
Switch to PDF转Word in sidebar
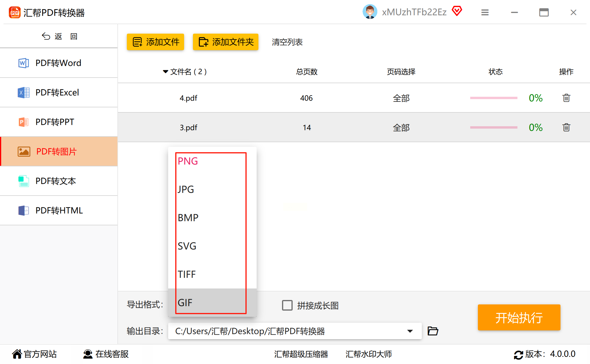click(x=58, y=63)
